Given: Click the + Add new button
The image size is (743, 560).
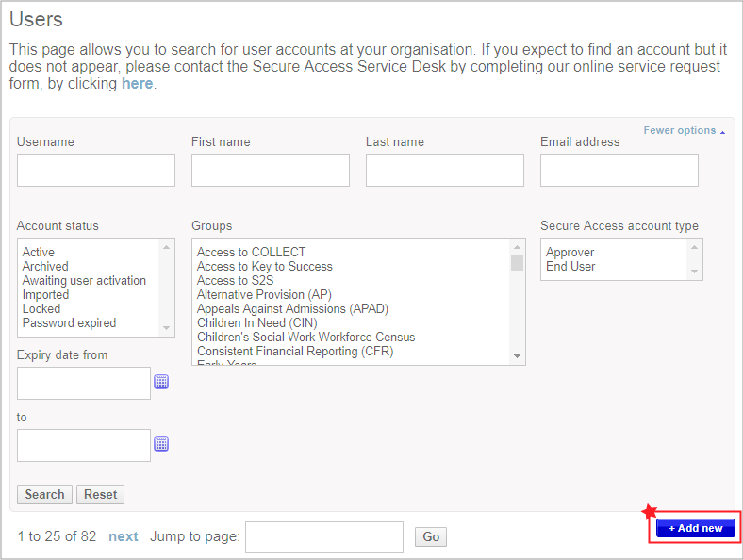Looking at the screenshot, I should [x=696, y=528].
